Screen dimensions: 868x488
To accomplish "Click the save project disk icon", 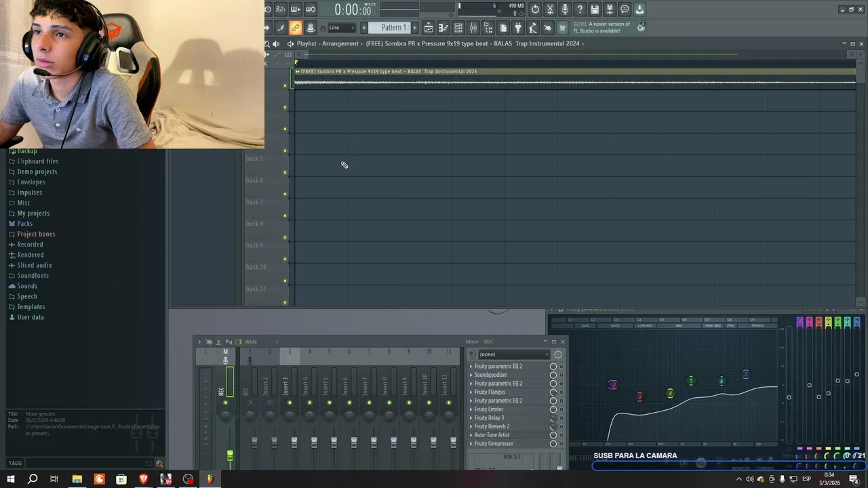I will 595,9.
